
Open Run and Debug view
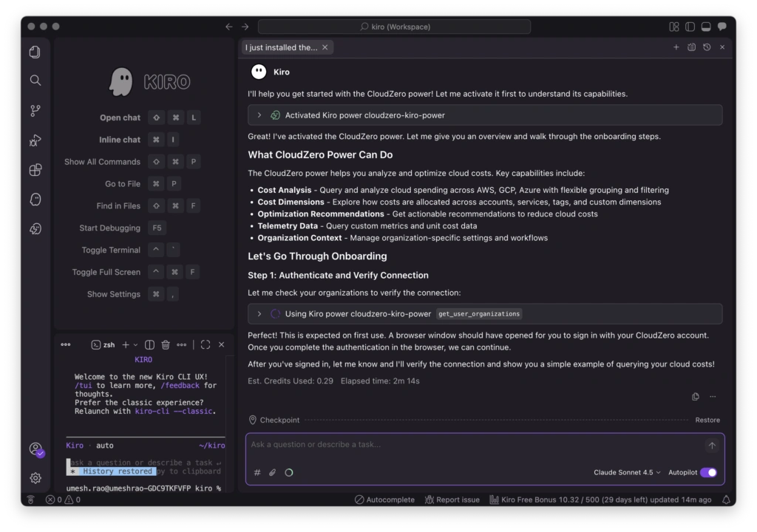pyautogui.click(x=35, y=140)
